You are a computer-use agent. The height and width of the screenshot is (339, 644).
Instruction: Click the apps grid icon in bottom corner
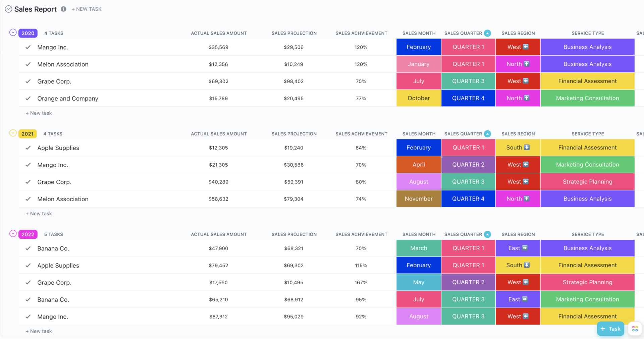(x=635, y=329)
